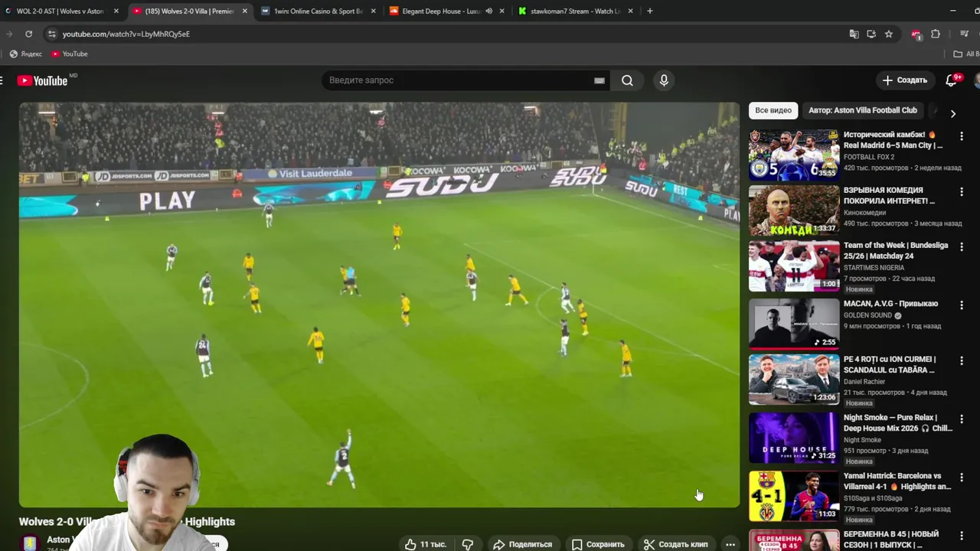Image resolution: width=980 pixels, height=551 pixels.
Task: Translate this page icon in the address bar
Action: 854,34
